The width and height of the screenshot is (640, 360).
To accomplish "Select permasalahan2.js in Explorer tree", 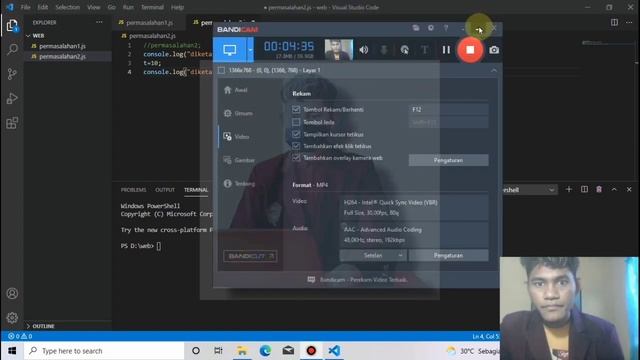I will point(62,56).
